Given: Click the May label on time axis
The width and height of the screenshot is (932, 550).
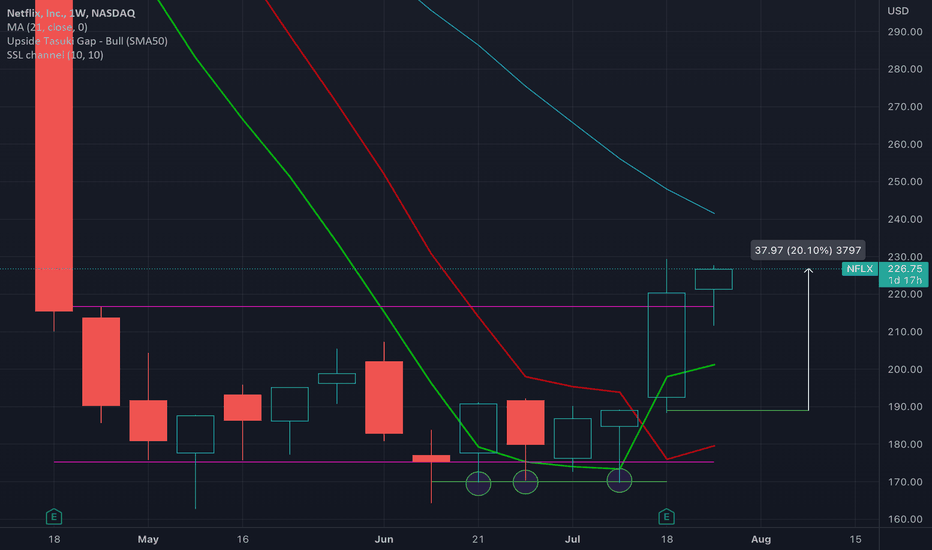Looking at the screenshot, I should coord(148,539).
